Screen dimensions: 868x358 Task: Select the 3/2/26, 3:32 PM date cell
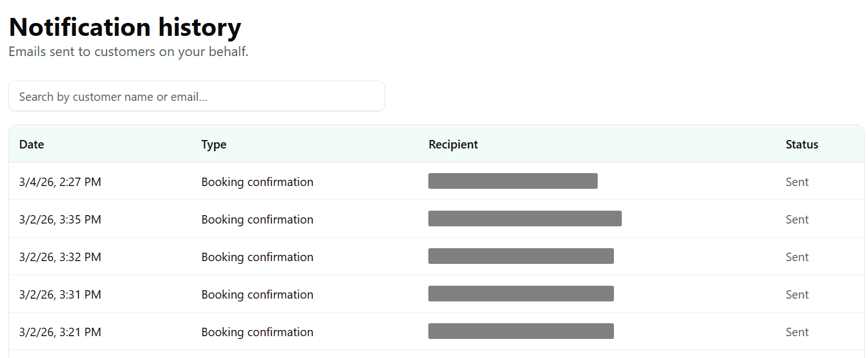(x=60, y=257)
